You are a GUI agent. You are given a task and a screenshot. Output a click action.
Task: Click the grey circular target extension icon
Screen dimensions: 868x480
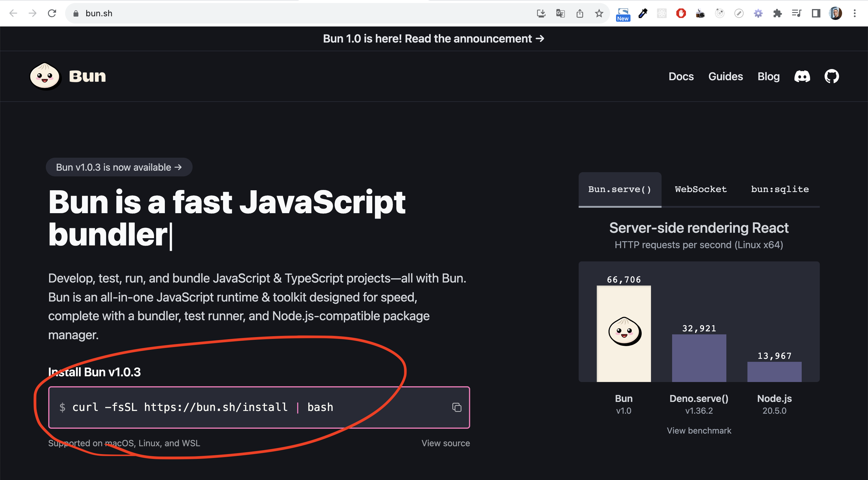719,14
